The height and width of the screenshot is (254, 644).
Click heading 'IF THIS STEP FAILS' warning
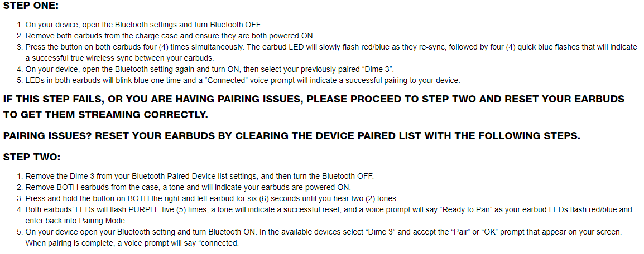click(x=314, y=99)
